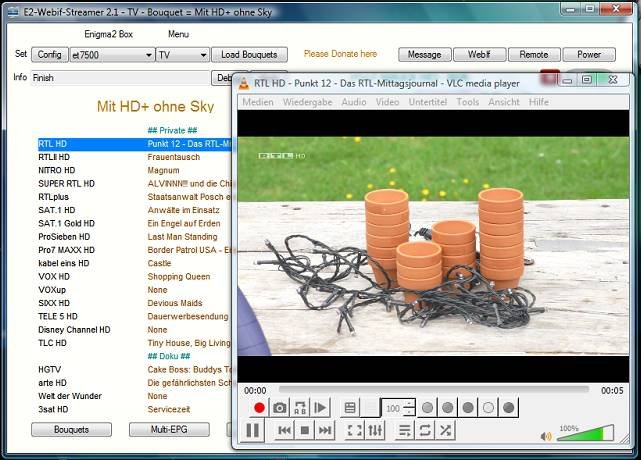Click the Message button
The image size is (641, 460).
click(x=425, y=54)
